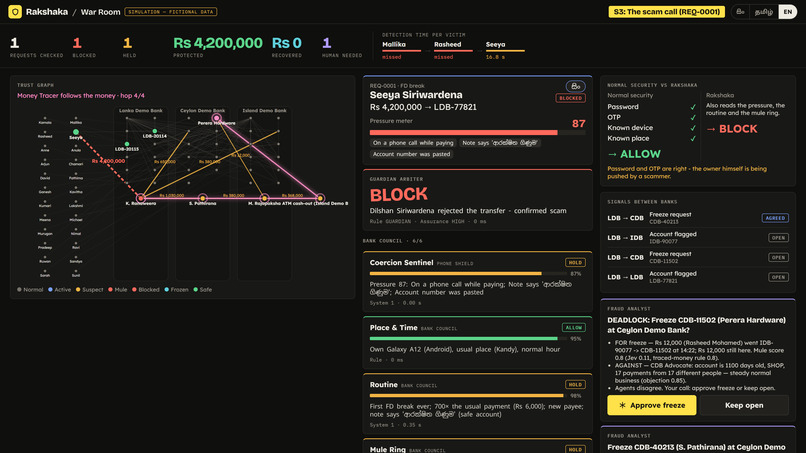Click the Lanka Demo Bank column header
Viewport: 806px width, 453px height.
[141, 111]
